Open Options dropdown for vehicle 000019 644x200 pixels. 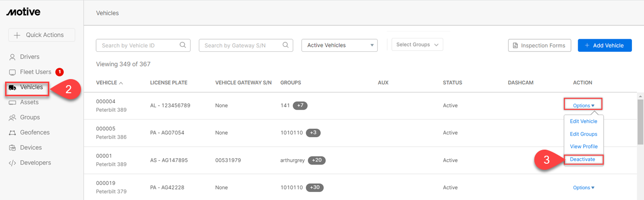[x=584, y=187]
